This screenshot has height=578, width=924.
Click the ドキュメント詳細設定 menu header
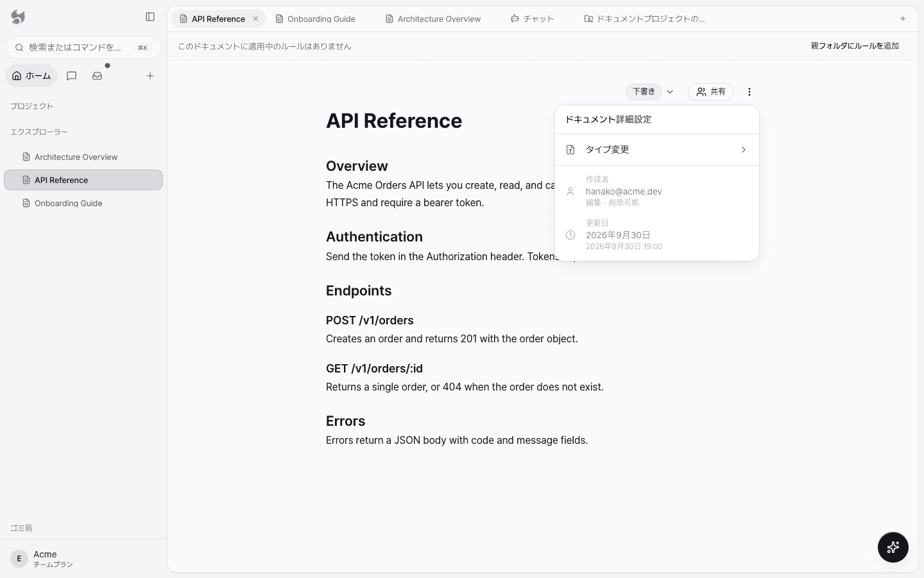pyautogui.click(x=608, y=119)
